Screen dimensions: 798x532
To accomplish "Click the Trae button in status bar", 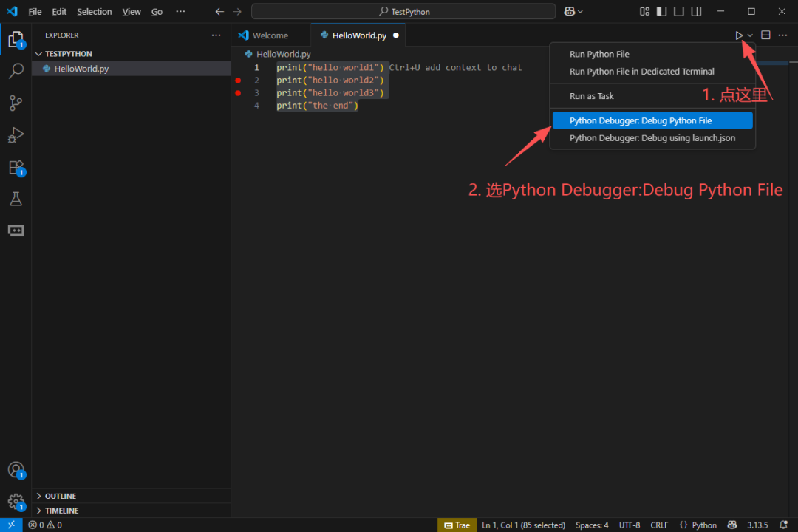I will pyautogui.click(x=457, y=525).
